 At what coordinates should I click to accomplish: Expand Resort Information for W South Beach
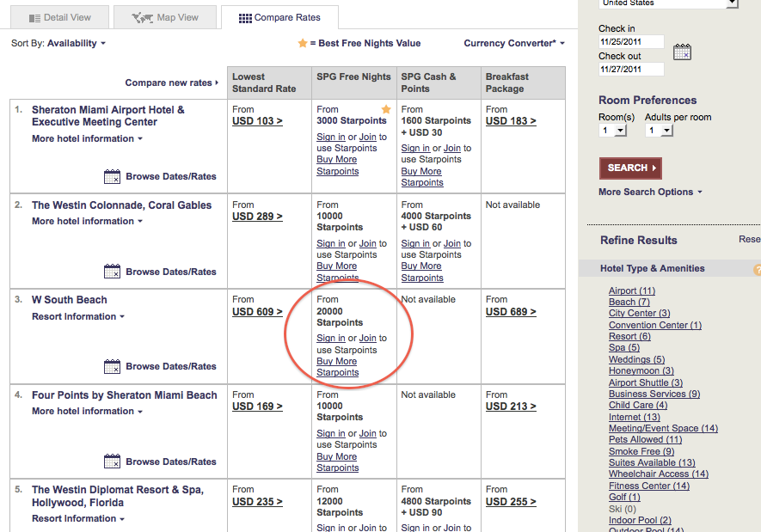coord(78,316)
